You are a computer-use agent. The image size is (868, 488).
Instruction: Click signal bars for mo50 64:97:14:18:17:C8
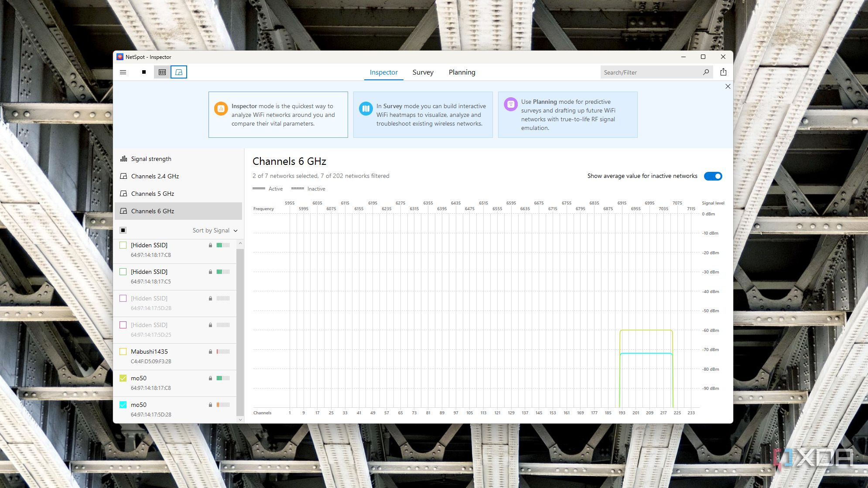[x=223, y=379]
